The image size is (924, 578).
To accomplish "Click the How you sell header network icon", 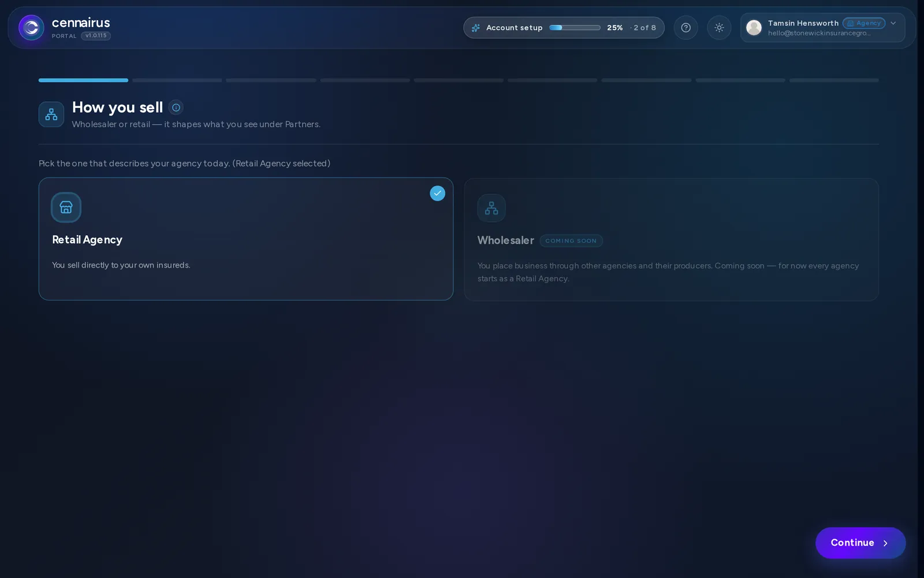I will (x=51, y=114).
